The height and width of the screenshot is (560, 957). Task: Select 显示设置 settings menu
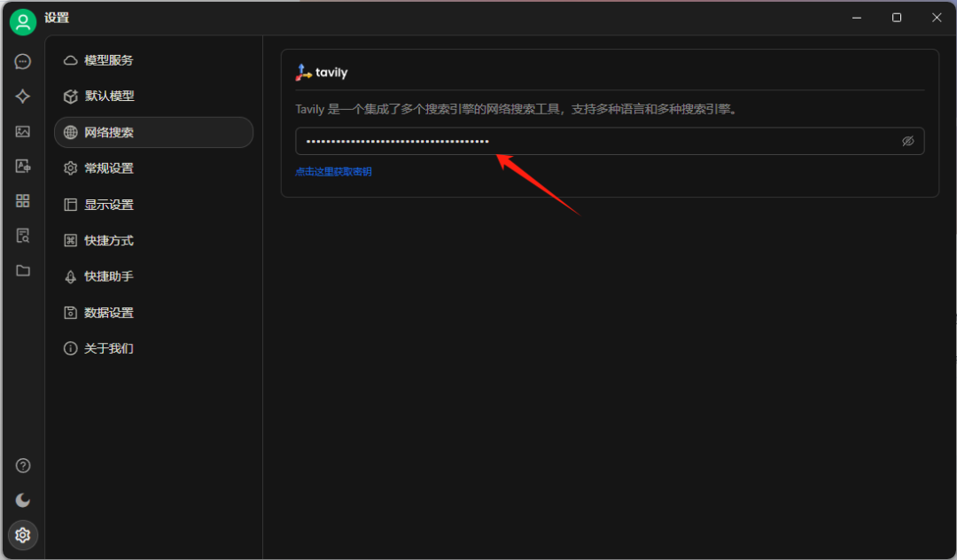tap(154, 205)
